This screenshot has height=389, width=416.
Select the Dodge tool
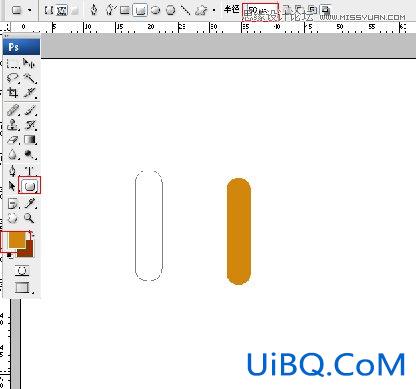click(x=30, y=154)
